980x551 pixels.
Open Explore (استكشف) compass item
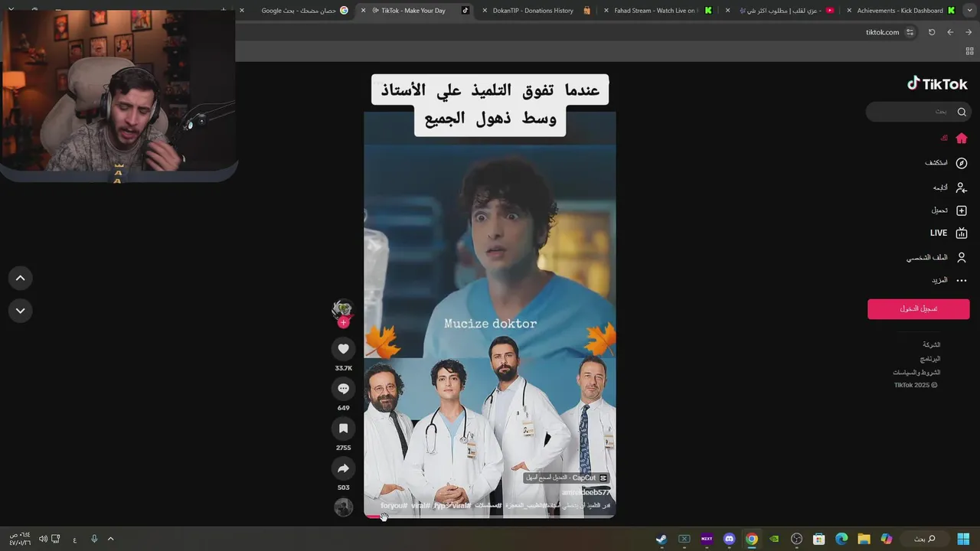946,163
